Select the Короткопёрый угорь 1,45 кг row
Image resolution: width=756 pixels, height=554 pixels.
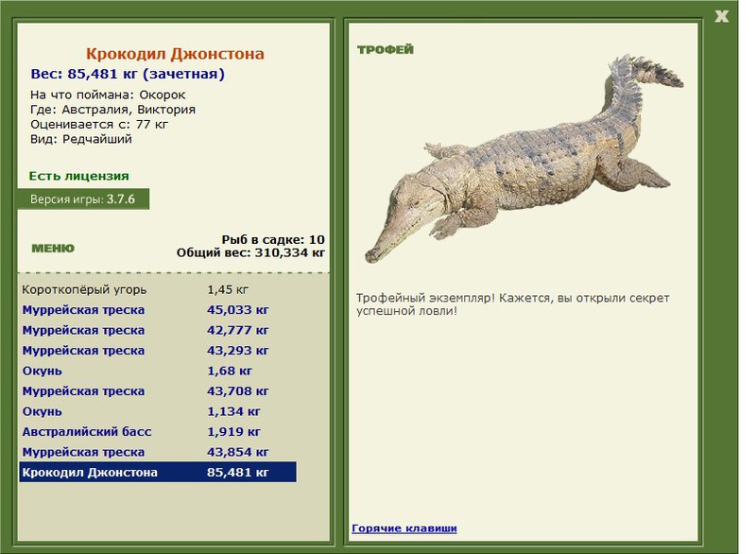point(158,290)
